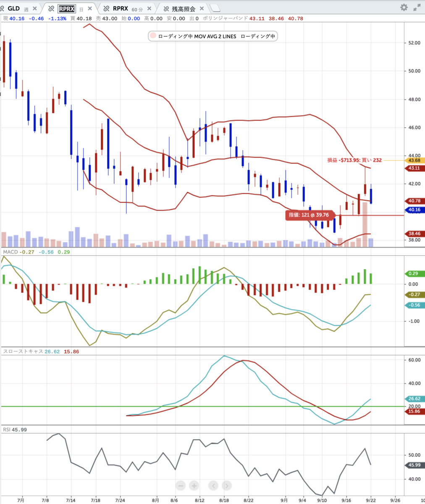Click the 43.68 position price tag
Image resolution: width=425 pixels, height=504 pixels.
coord(414,160)
